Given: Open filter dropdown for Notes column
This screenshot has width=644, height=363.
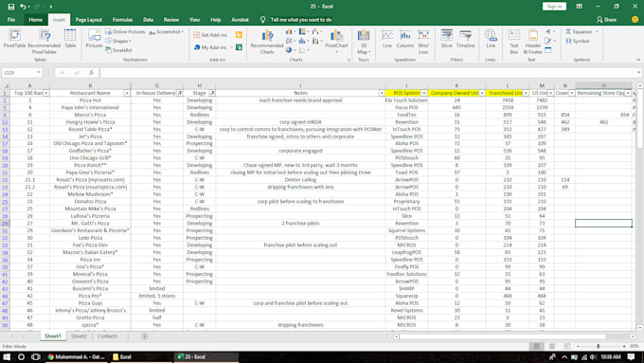Looking at the screenshot, I should [x=382, y=93].
